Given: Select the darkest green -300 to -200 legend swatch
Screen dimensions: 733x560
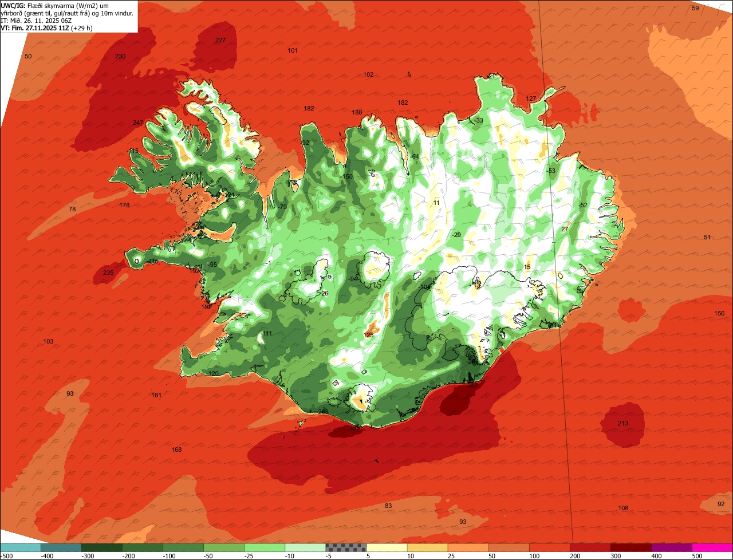Looking at the screenshot, I should click(x=101, y=548).
